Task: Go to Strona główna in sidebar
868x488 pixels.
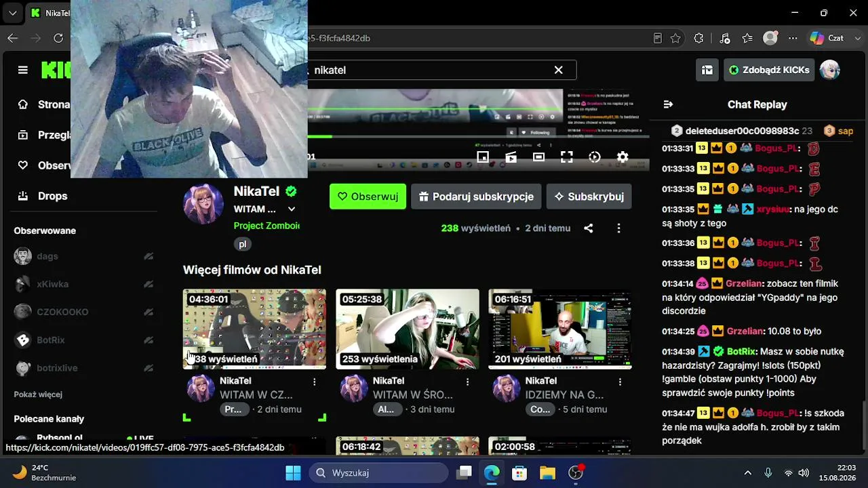Action: [43, 104]
